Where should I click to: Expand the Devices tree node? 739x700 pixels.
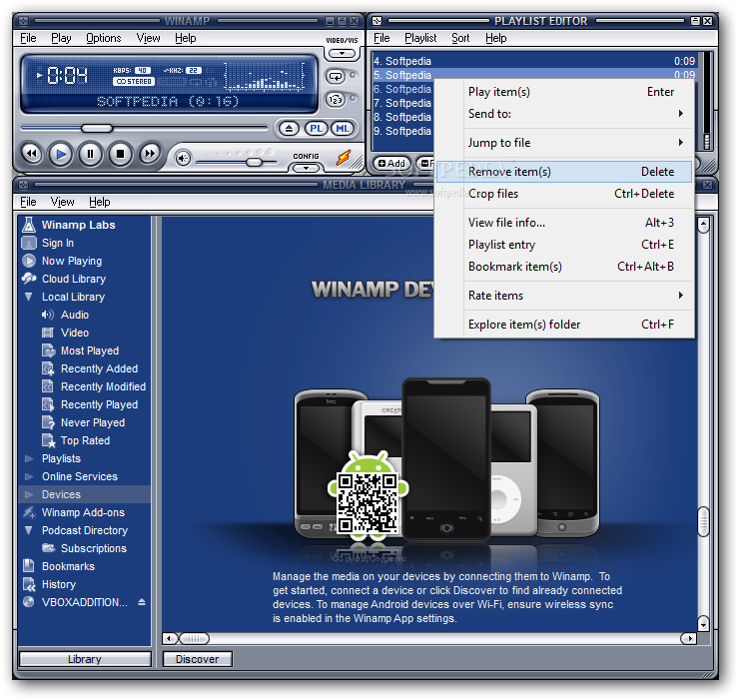(x=29, y=494)
